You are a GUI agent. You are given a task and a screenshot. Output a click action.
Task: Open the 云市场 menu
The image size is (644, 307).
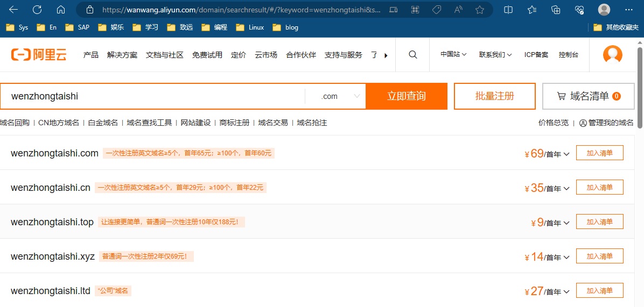click(266, 54)
